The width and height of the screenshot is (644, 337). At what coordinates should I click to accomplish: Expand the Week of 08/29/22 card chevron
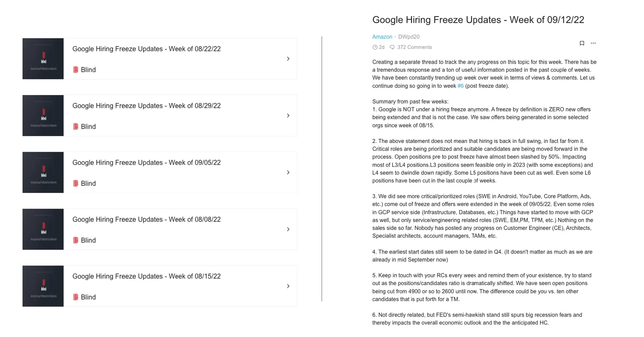(x=288, y=116)
